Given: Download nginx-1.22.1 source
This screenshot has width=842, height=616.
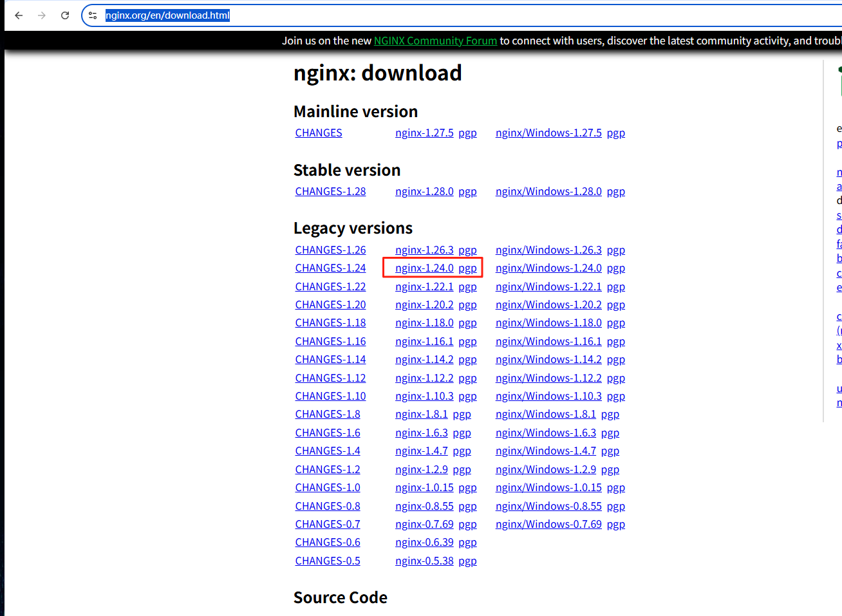Looking at the screenshot, I should click(x=424, y=286).
